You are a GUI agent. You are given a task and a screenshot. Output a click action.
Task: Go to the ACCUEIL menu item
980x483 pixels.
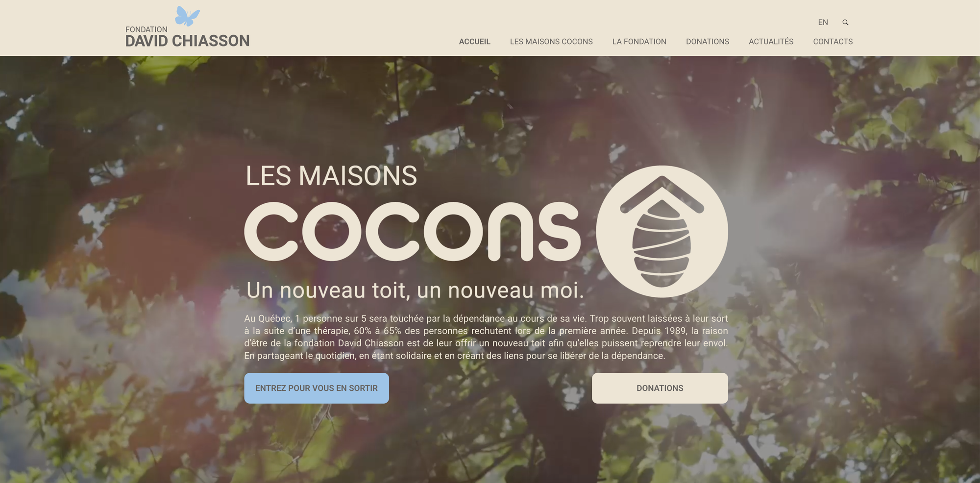coord(474,42)
